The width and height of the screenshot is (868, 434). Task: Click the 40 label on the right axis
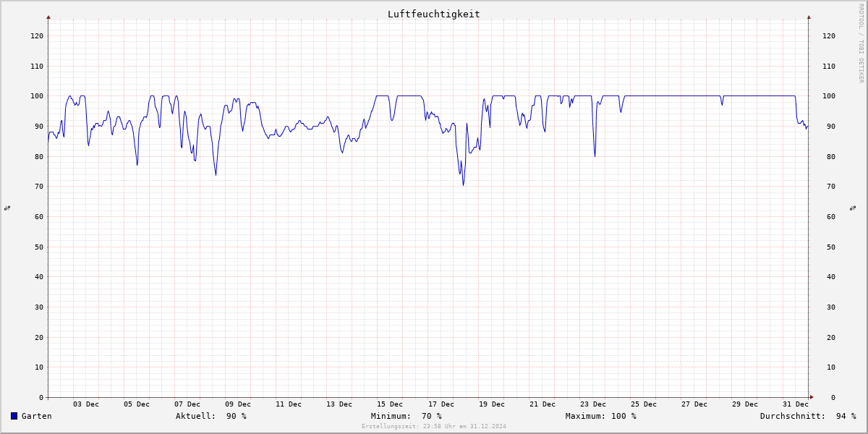pyautogui.click(x=831, y=276)
